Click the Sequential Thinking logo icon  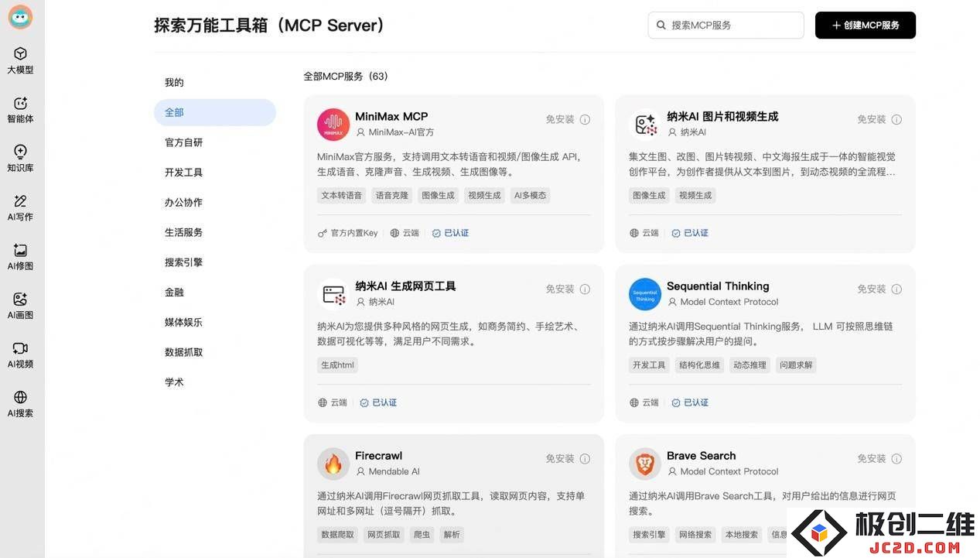tap(645, 294)
